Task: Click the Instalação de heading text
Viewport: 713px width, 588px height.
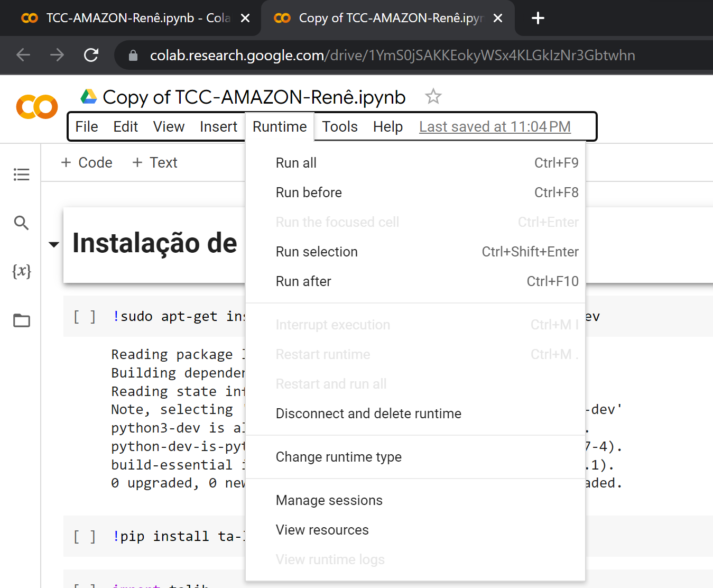Action: 155,243
